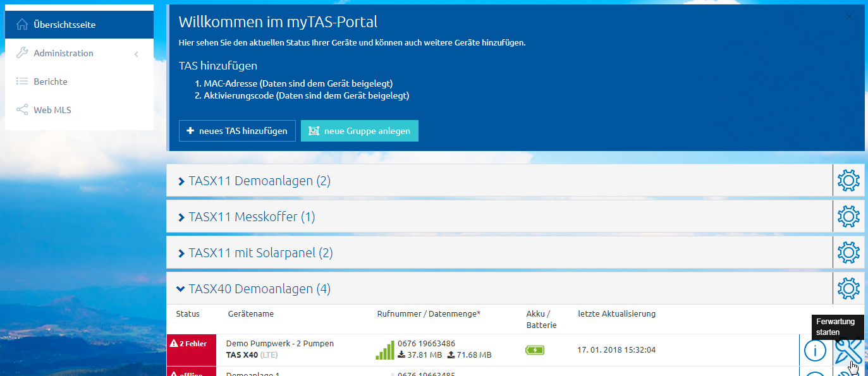Click the upload icon beside 71.68 MB

tap(451, 355)
